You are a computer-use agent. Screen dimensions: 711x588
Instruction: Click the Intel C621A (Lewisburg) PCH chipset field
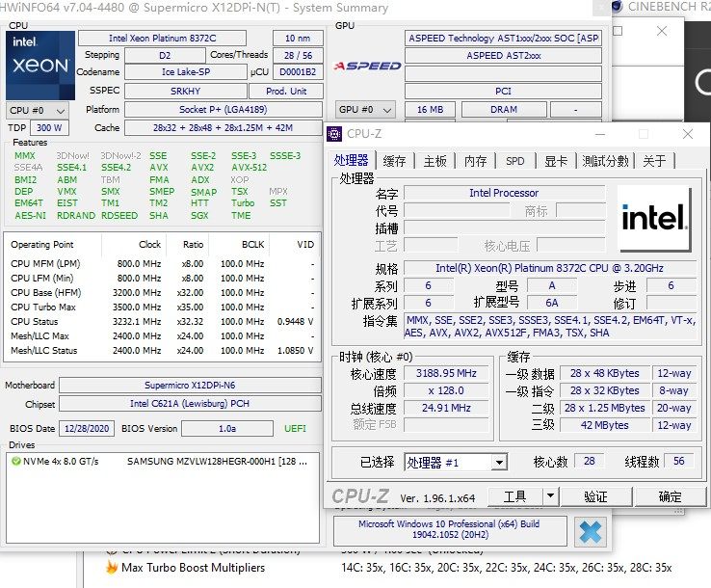(x=190, y=403)
